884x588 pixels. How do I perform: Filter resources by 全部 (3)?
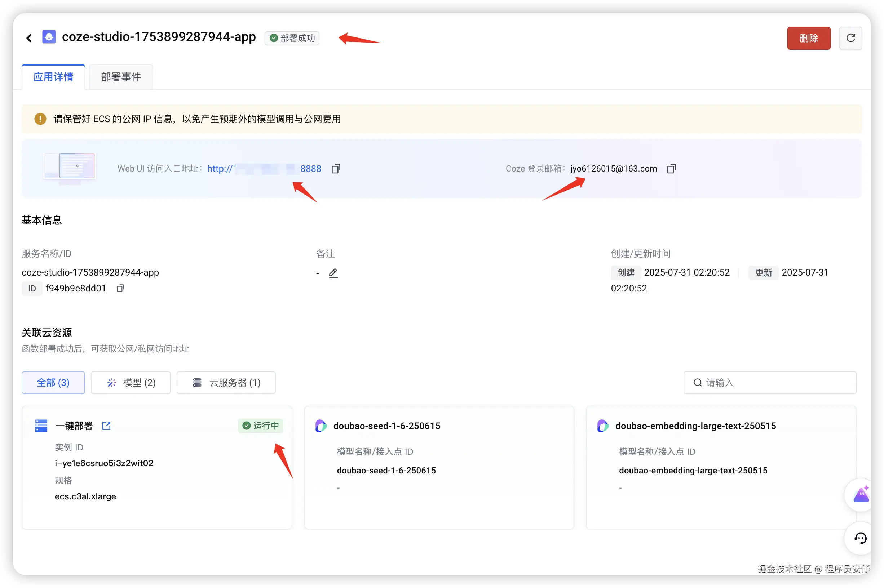pos(53,383)
